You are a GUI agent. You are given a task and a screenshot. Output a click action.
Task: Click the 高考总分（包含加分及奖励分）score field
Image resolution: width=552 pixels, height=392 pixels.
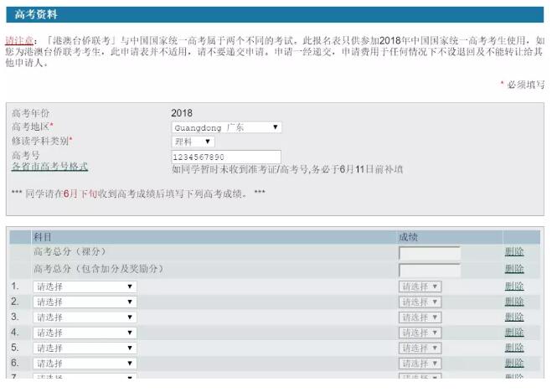point(429,270)
